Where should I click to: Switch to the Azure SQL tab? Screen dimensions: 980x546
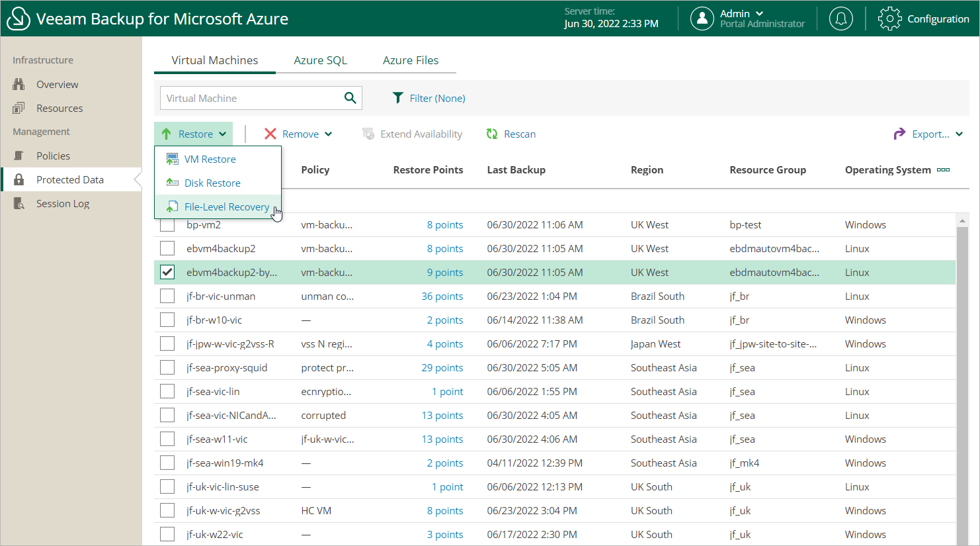click(320, 60)
